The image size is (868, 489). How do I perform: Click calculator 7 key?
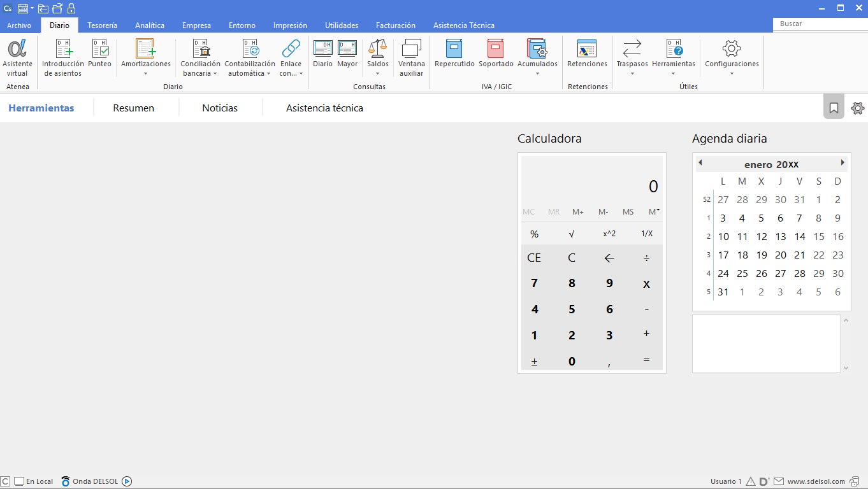click(x=534, y=283)
